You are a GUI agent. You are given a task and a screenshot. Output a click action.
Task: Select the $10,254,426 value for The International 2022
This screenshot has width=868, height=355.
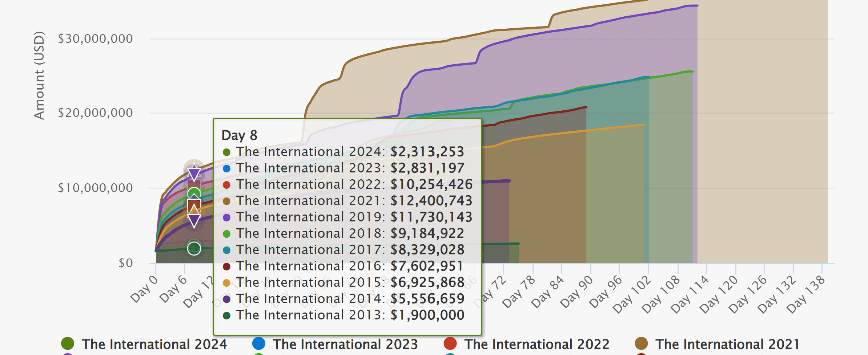click(431, 184)
